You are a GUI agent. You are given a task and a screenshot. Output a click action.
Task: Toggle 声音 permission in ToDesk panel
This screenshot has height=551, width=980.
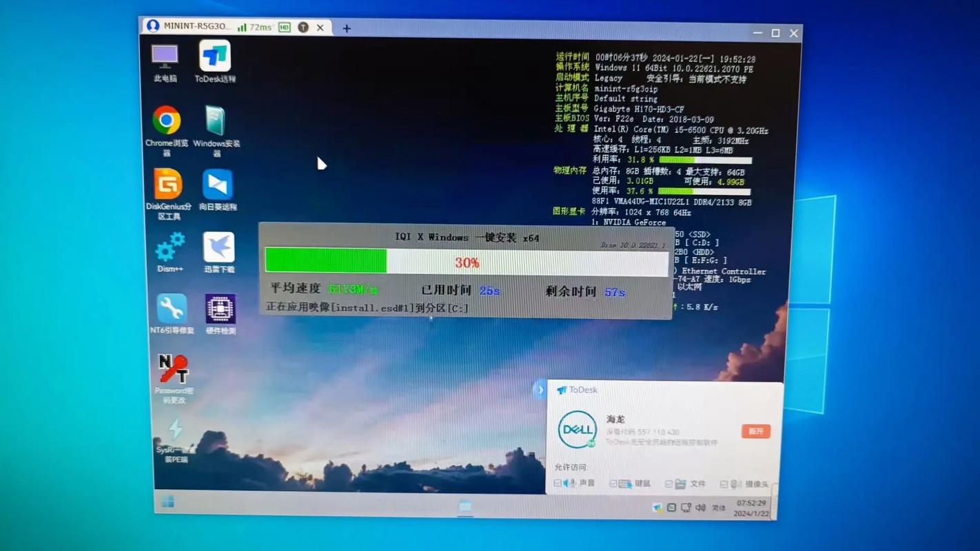[559, 484]
